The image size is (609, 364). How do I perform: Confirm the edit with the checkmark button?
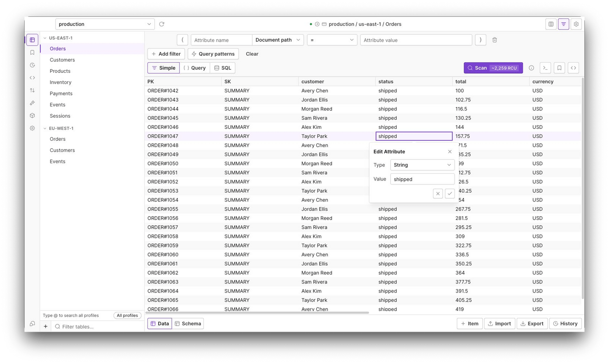click(x=450, y=194)
